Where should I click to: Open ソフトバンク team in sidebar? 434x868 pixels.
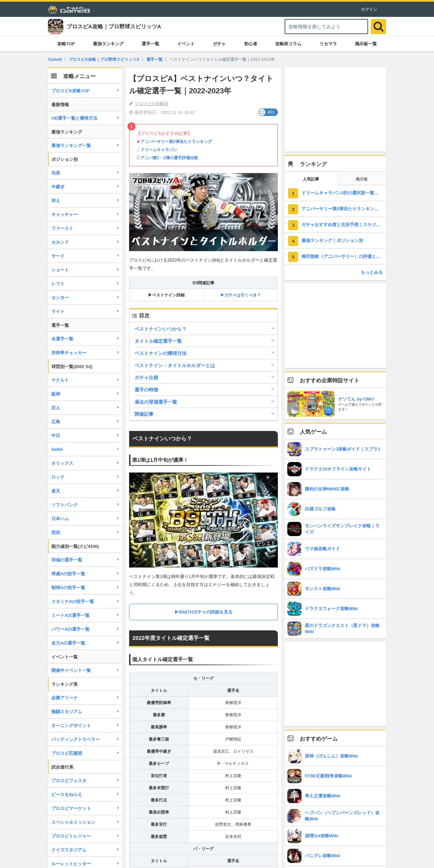(85, 505)
